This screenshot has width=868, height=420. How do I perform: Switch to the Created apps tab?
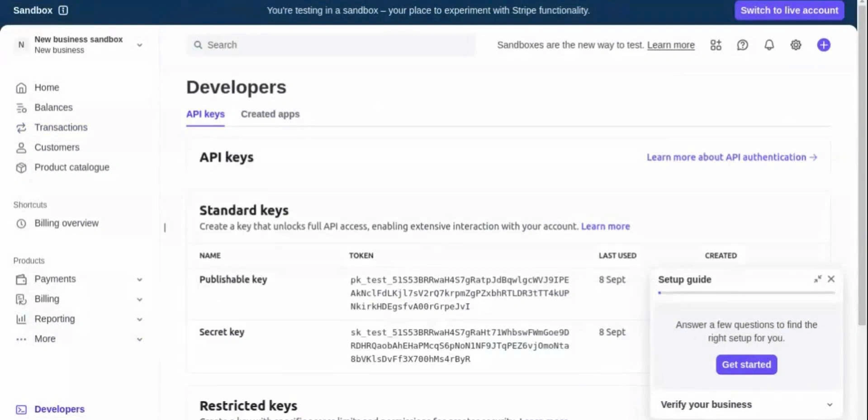(x=270, y=114)
